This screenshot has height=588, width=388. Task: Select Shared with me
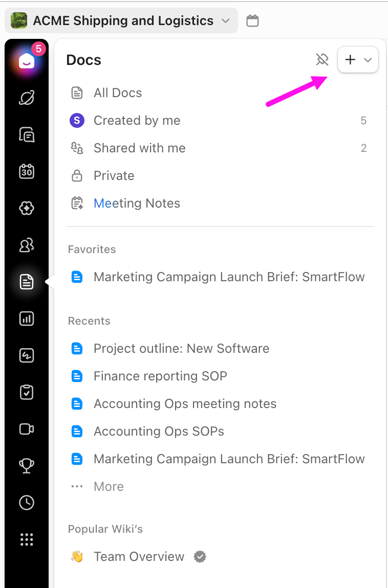coord(139,148)
